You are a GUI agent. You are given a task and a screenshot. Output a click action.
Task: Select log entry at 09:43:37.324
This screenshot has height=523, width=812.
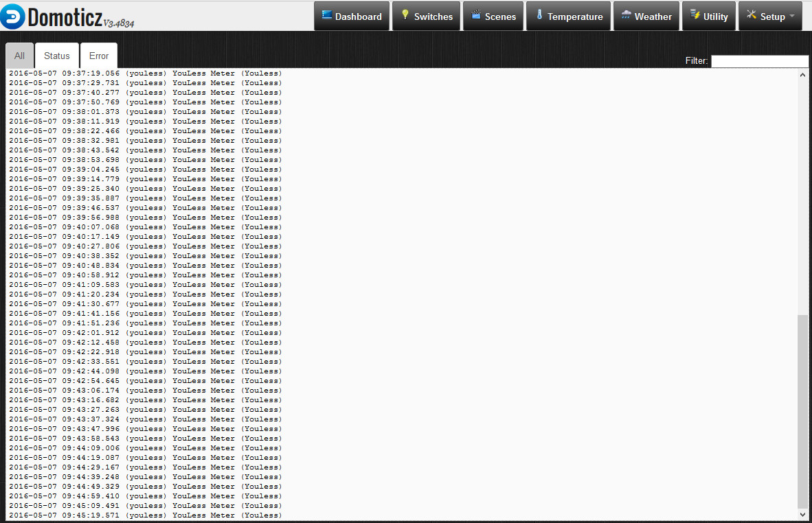(x=146, y=419)
